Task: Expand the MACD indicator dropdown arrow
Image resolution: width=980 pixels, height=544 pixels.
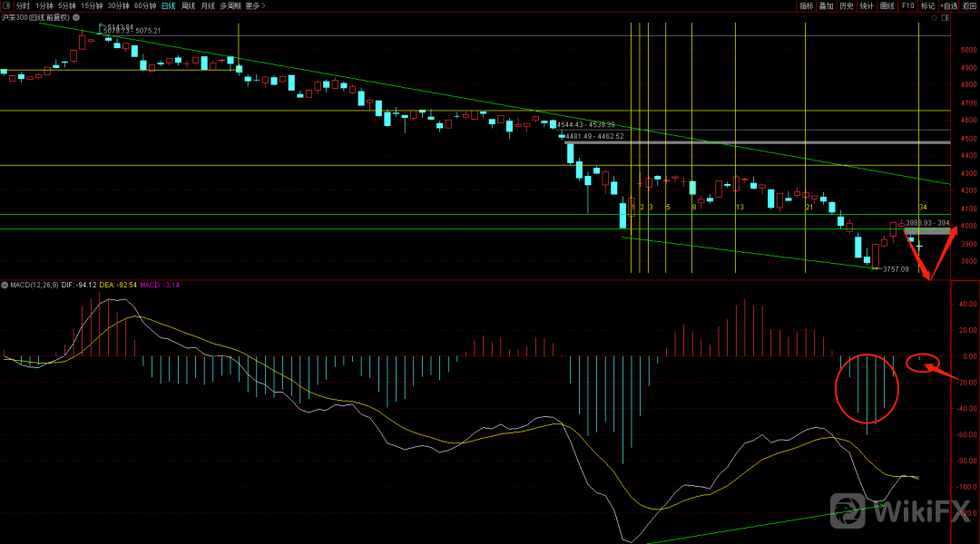Action: 5,285
